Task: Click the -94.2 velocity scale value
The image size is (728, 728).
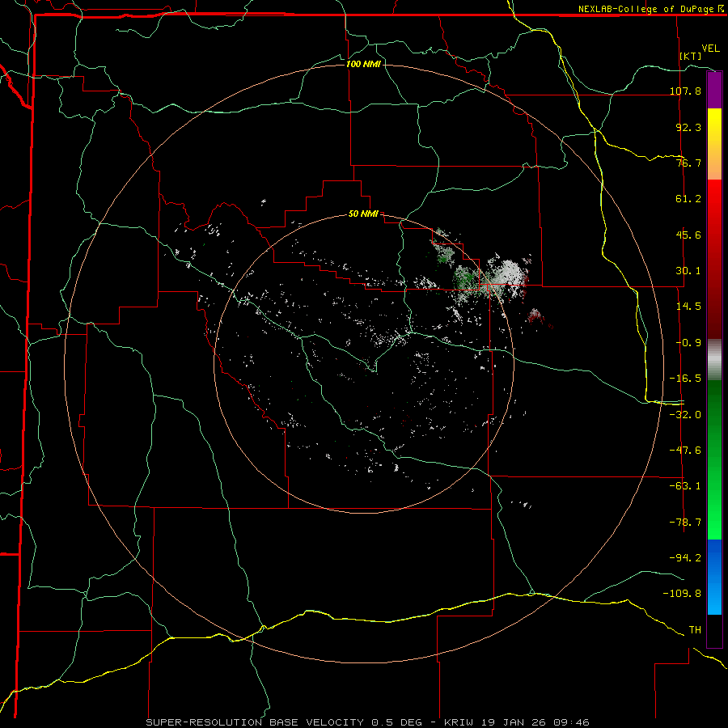Action: (x=685, y=558)
